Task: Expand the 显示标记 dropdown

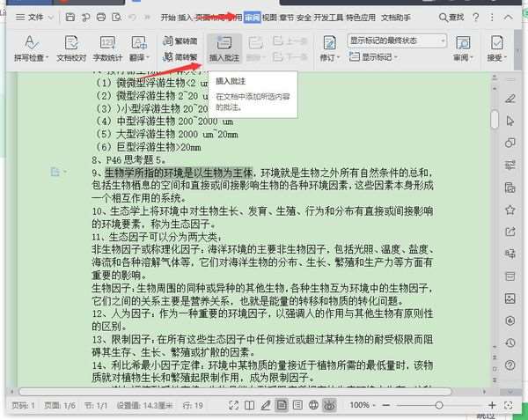Action: click(373, 56)
